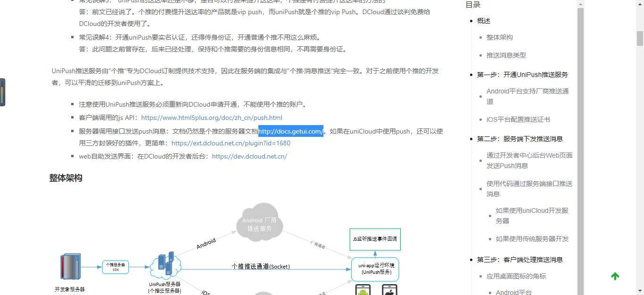Click the outer scrollbar's down arrow
This screenshot has width=644, height=295.
click(x=640, y=291)
